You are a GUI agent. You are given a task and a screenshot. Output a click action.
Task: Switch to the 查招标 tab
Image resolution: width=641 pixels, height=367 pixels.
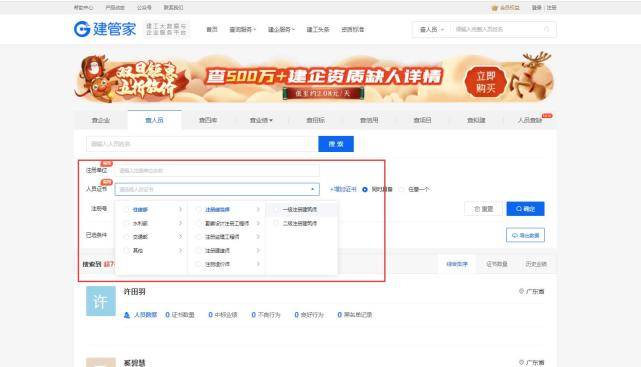click(x=316, y=120)
